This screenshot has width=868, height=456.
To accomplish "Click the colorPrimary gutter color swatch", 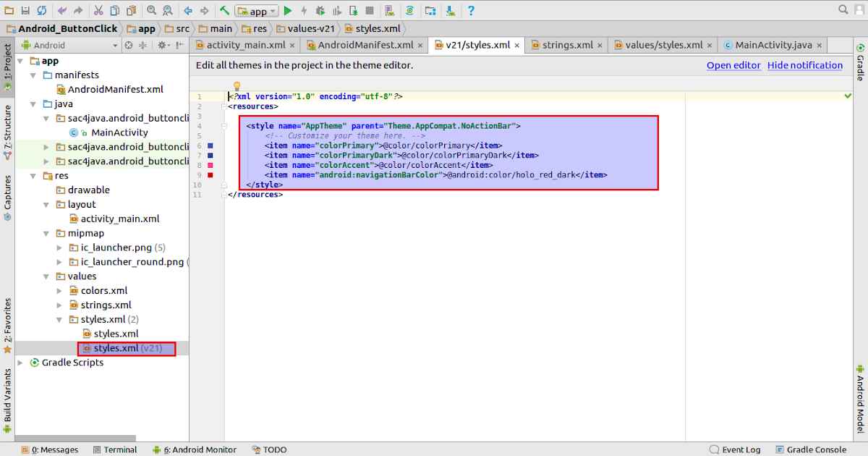I will click(x=210, y=145).
